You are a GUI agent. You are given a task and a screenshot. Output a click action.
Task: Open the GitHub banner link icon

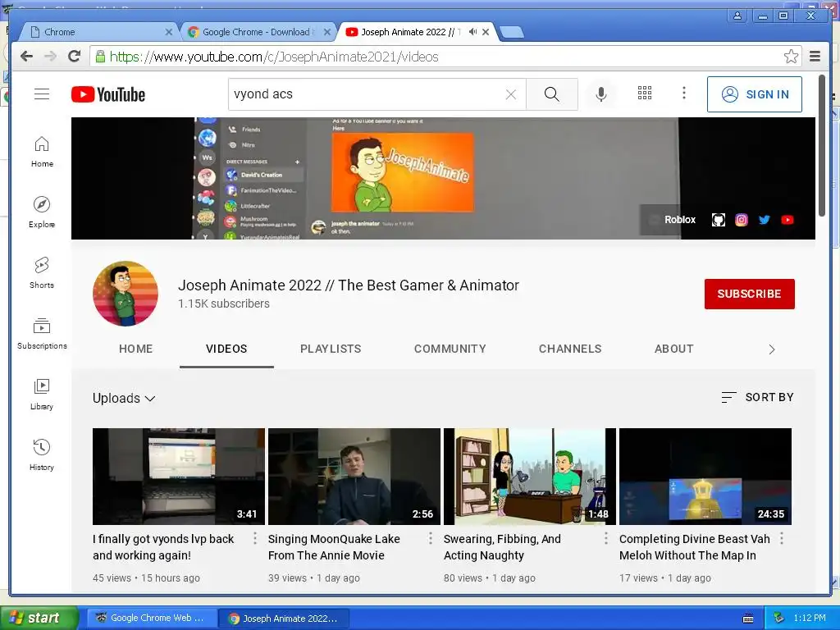719,220
